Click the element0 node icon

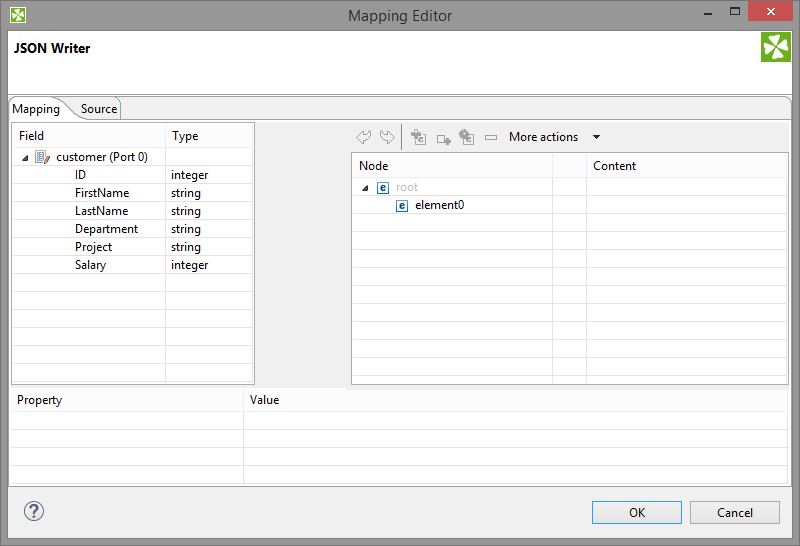(402, 205)
